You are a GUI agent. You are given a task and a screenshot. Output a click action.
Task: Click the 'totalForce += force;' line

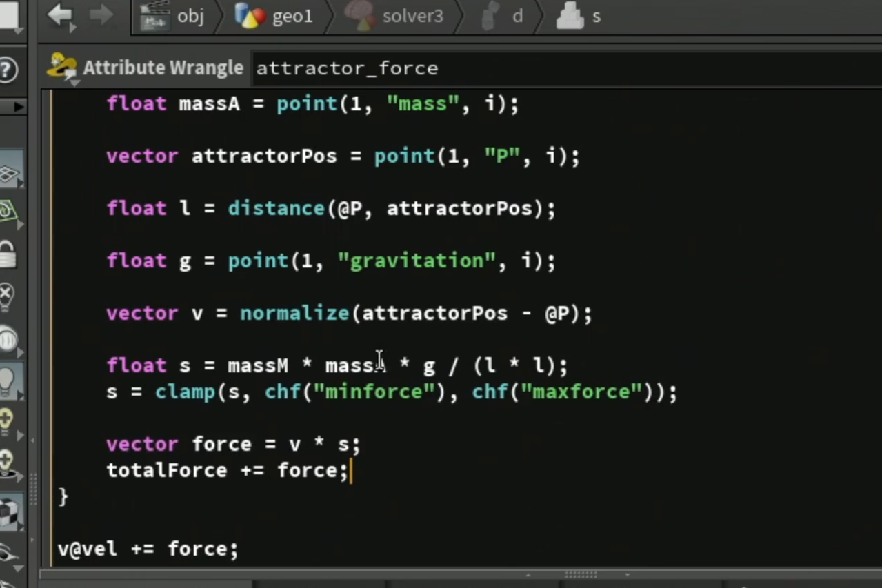pos(228,471)
